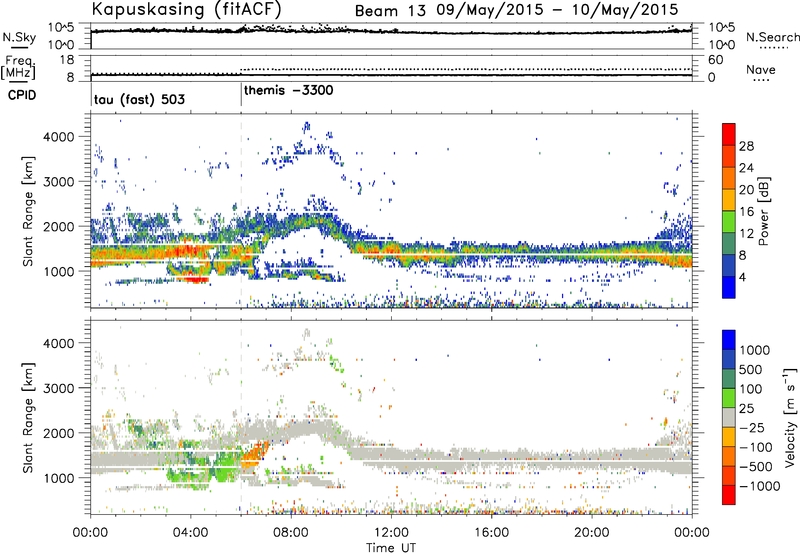Click the '12:00' time tick label
The height and width of the screenshot is (554, 800).
[x=391, y=533]
